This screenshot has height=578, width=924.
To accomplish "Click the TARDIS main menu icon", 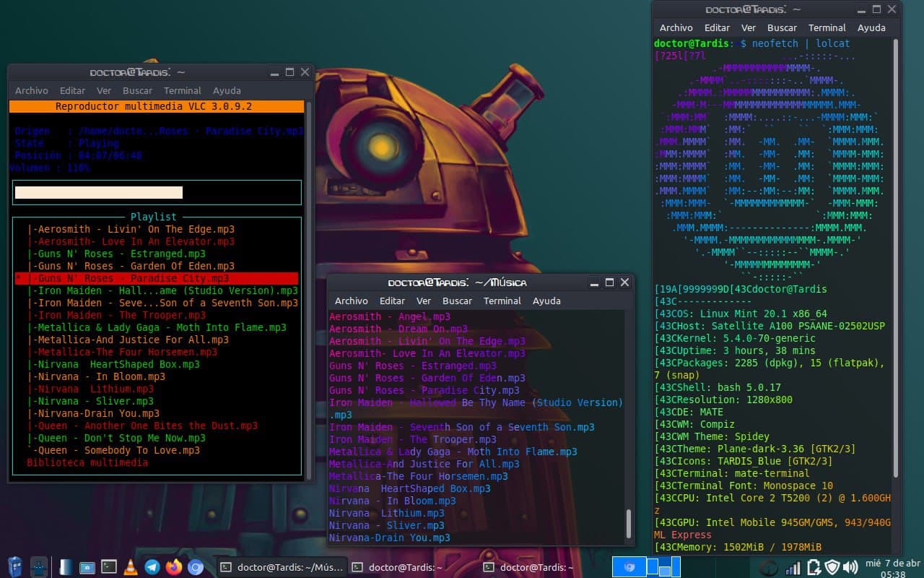I will 14,567.
